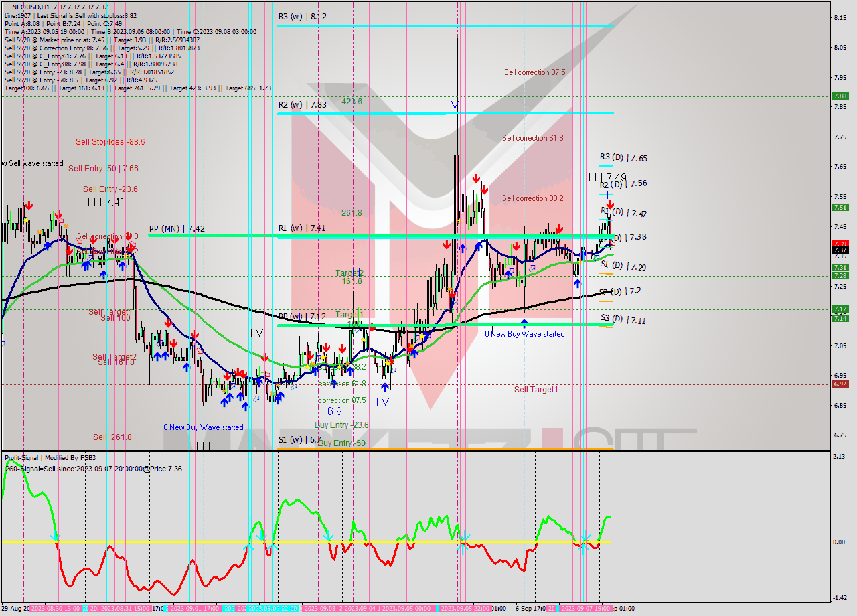Select the green 7.51 price tag on axis
The image size is (857, 616).
coord(840,207)
